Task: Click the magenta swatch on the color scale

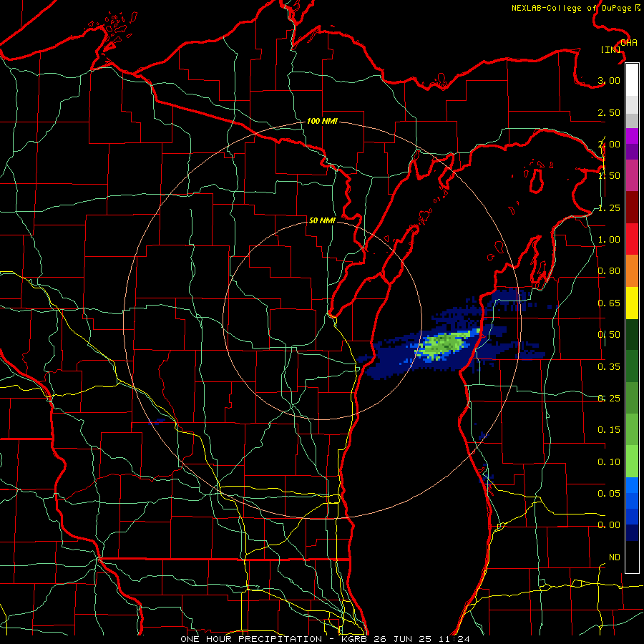Action: pos(632,176)
